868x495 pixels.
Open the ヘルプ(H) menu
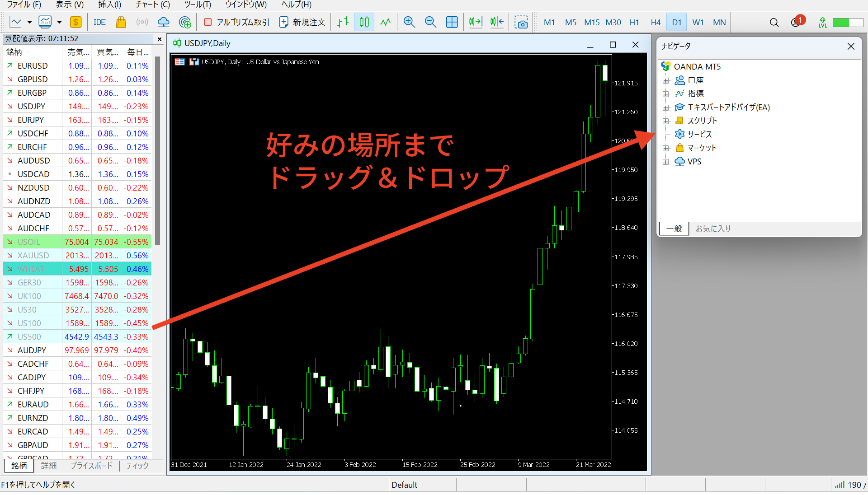tap(296, 5)
